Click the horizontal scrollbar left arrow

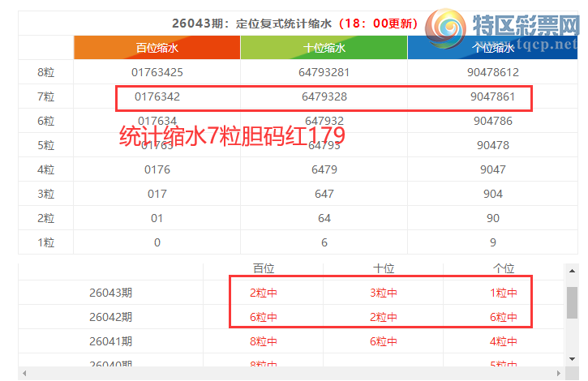[24, 374]
